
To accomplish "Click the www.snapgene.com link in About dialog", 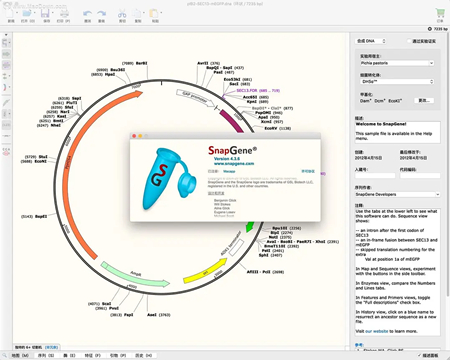I will pos(234,164).
